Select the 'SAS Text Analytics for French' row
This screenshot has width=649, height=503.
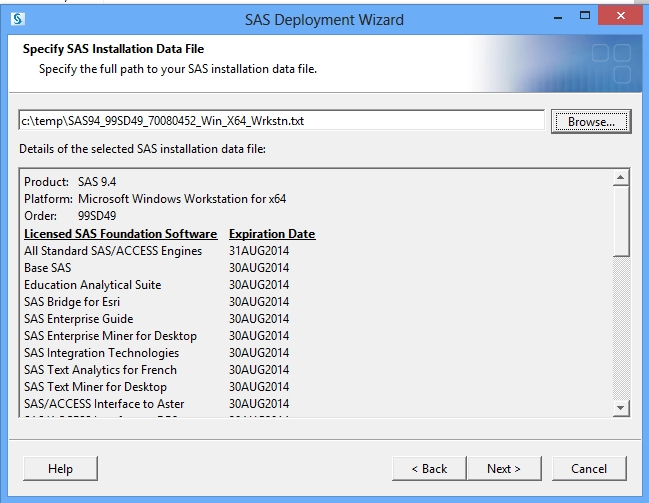[156, 370]
